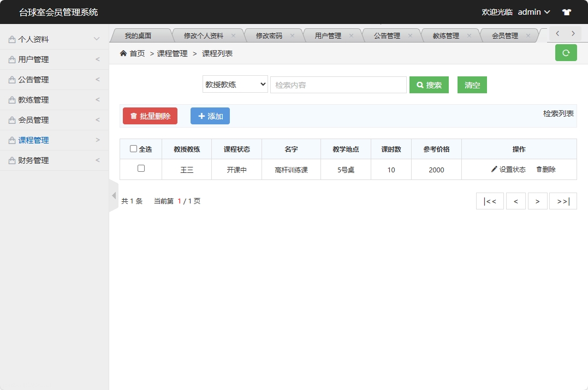Click the 财务管理 sidebar icon

click(x=13, y=160)
